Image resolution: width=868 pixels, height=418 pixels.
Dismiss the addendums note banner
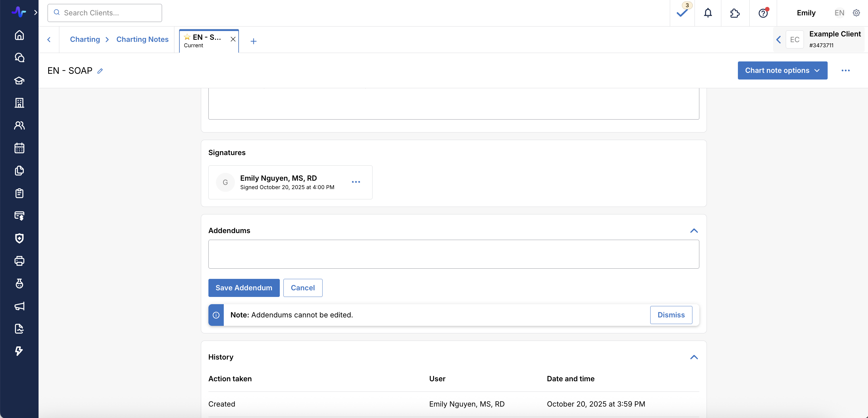click(671, 315)
